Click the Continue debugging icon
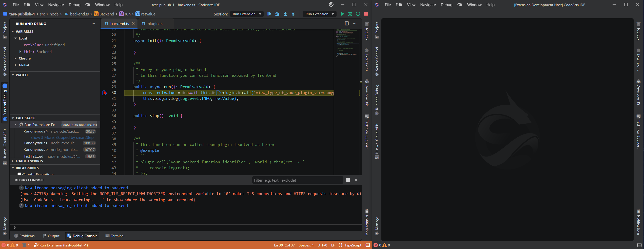The height and width of the screenshot is (249, 644). (x=269, y=14)
